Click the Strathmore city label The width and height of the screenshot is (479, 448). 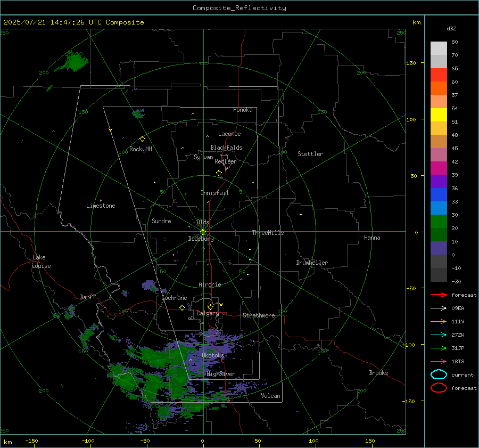pos(259,315)
